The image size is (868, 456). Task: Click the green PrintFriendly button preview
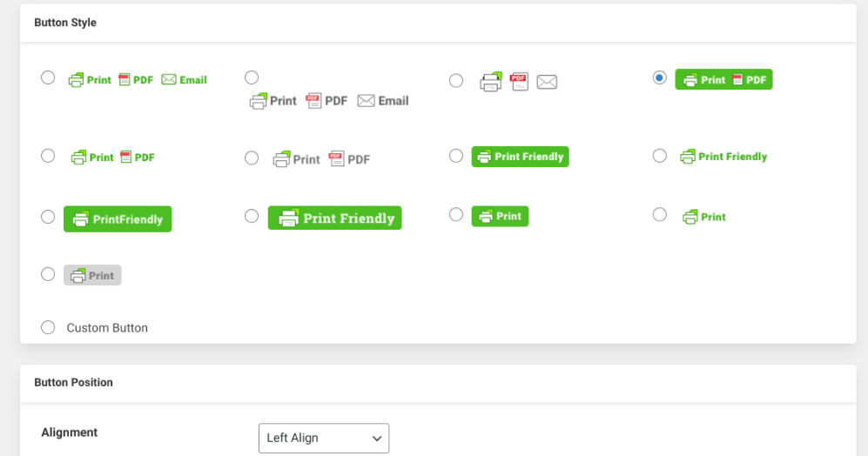(x=118, y=219)
